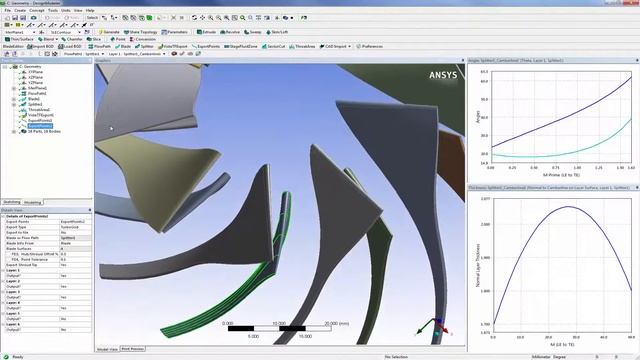Click the Export Shroud Tip value field
Screen dimensions: 640x360
pos(76,265)
